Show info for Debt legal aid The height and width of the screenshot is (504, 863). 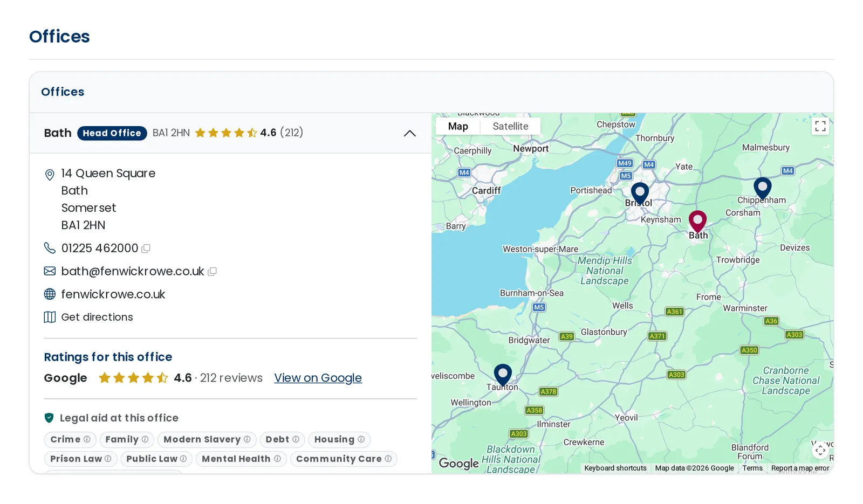(x=296, y=439)
